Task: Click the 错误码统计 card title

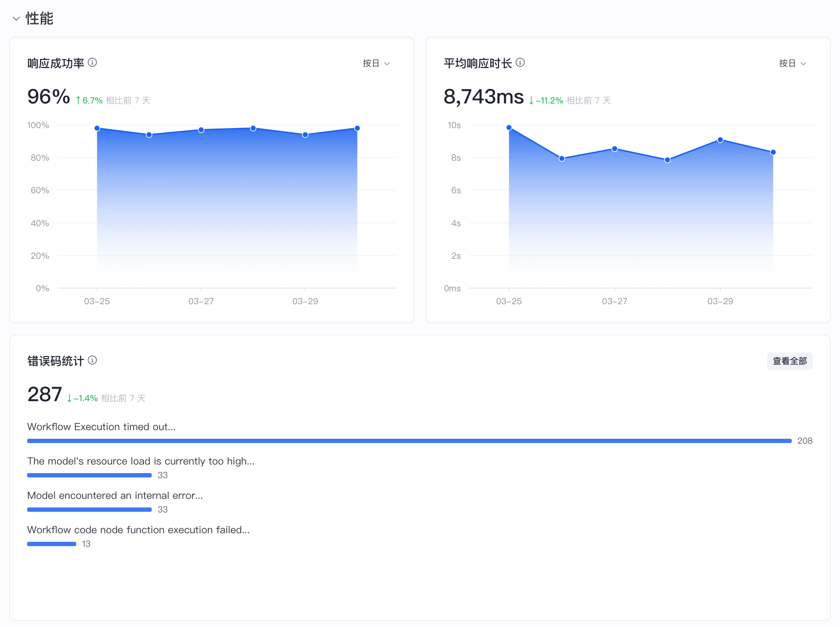Action: (x=56, y=361)
